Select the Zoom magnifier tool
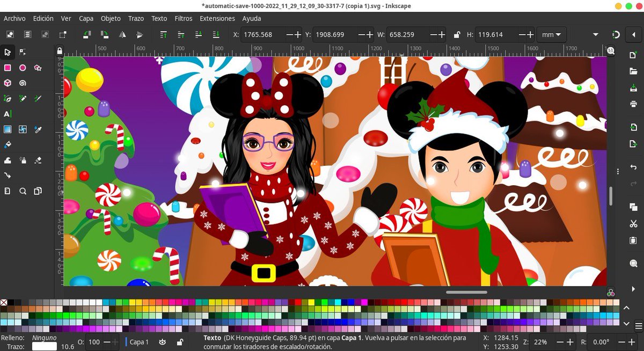This screenshot has width=644, height=351. 23,191
